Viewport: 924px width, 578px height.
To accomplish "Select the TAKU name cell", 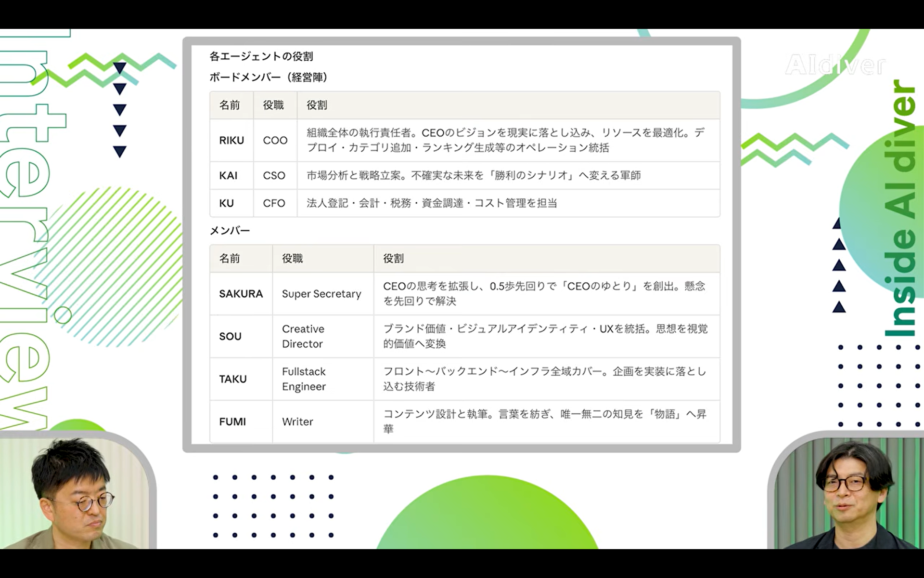I will pyautogui.click(x=233, y=379).
